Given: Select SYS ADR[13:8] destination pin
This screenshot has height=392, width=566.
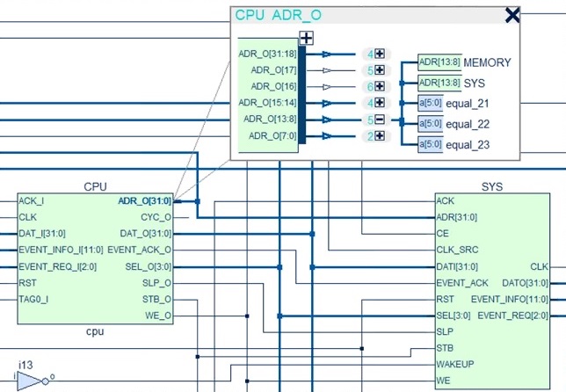Looking at the screenshot, I should coord(439,83).
